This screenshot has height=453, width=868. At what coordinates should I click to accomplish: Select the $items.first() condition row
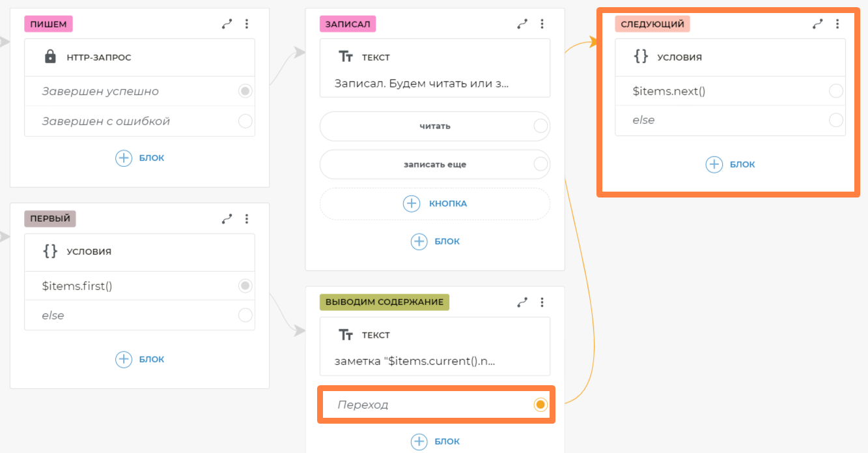pyautogui.click(x=130, y=286)
